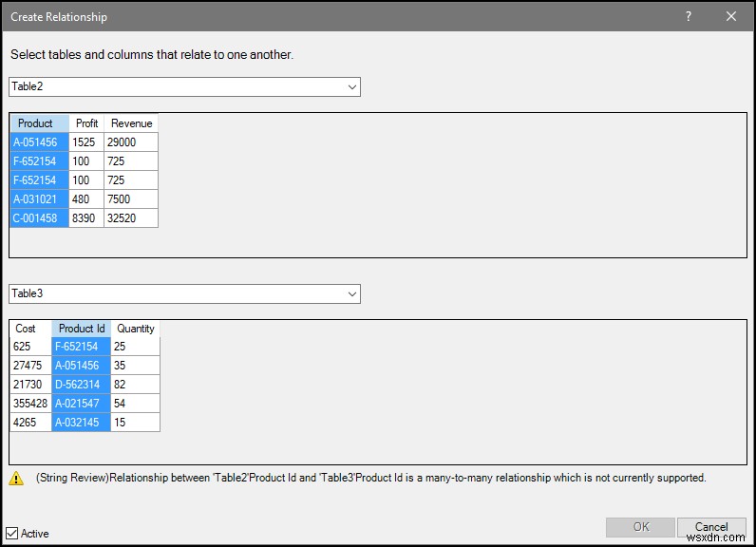The height and width of the screenshot is (547, 756).
Task: Click quantity value 35
Action: click(136, 366)
